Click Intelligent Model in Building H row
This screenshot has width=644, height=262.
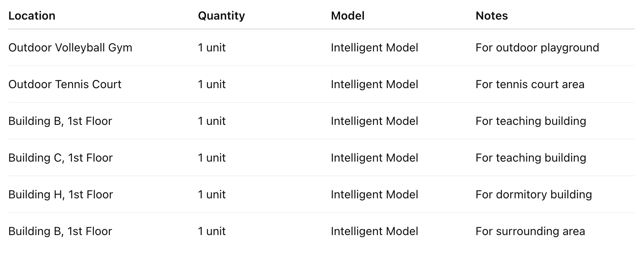pyautogui.click(x=374, y=195)
